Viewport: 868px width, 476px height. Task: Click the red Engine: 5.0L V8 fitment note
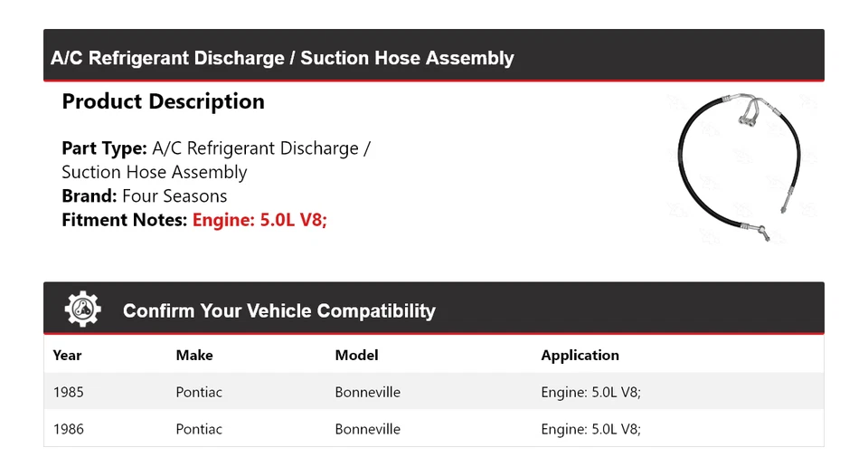tap(259, 219)
